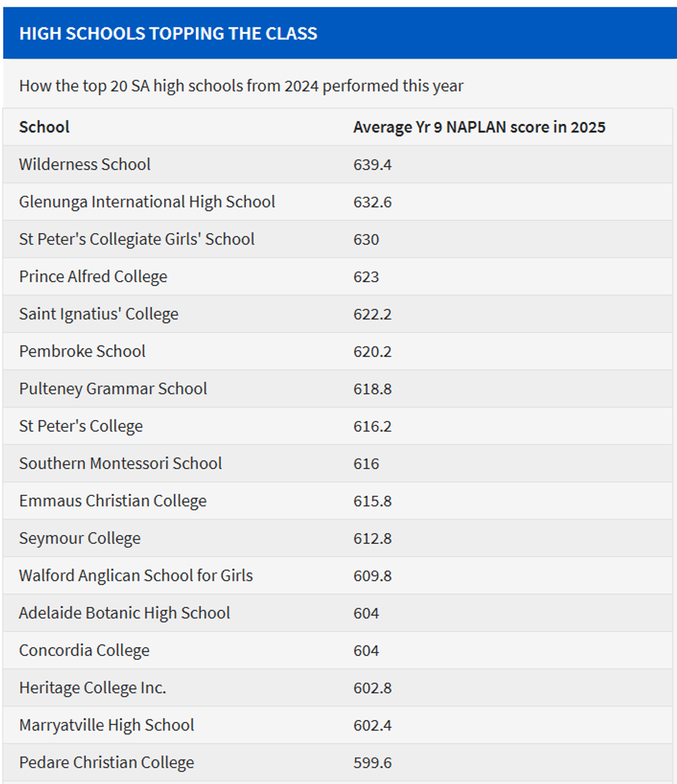Select Pulteney Grammar School entry
The image size is (677, 784).
pos(113,389)
